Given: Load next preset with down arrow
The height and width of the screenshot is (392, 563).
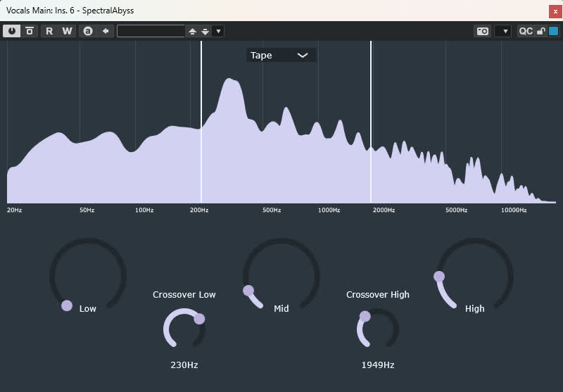Looking at the screenshot, I should coord(205,31).
